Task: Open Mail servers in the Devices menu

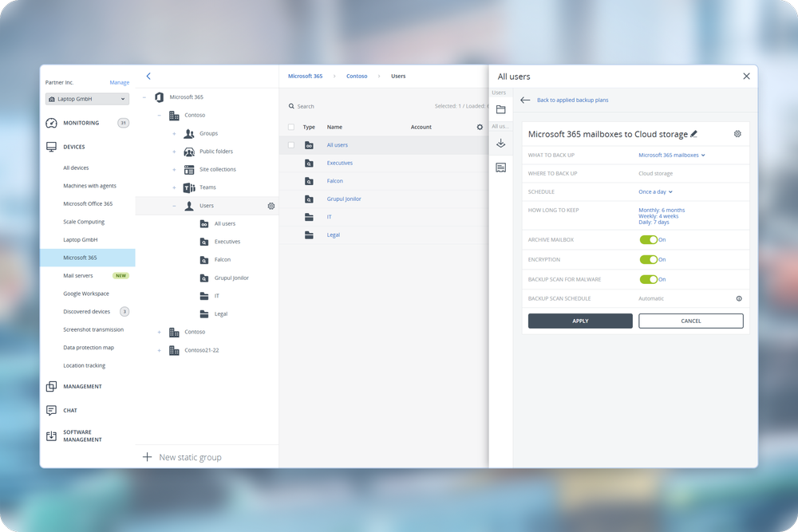Action: (x=78, y=276)
